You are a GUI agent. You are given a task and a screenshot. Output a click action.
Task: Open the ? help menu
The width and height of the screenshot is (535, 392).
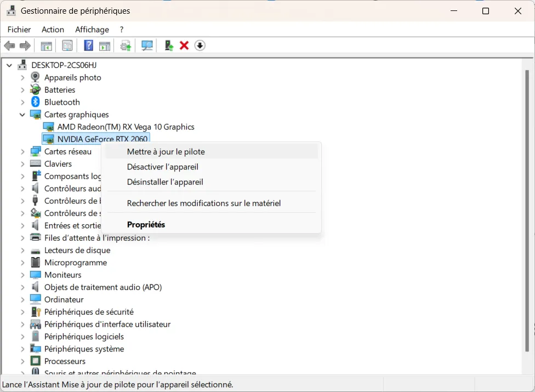click(122, 30)
